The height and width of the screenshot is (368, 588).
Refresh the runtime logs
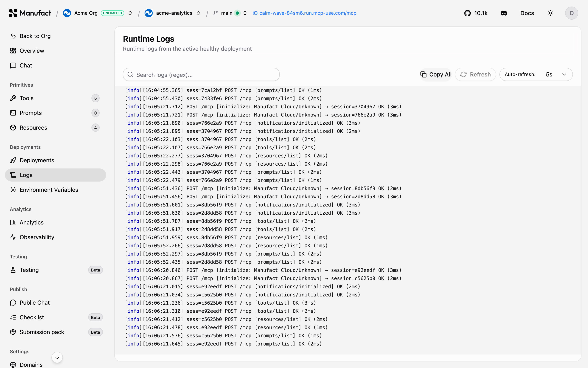(475, 74)
